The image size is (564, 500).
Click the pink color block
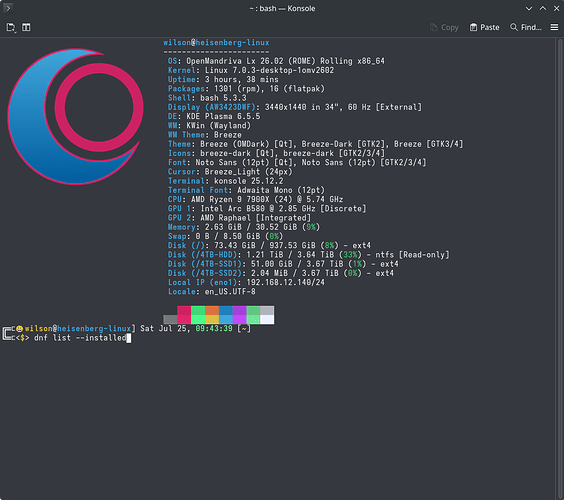tap(184, 315)
